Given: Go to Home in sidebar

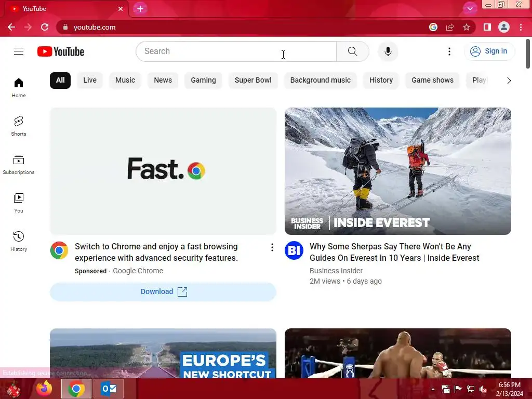Looking at the screenshot, I should pyautogui.click(x=19, y=87).
